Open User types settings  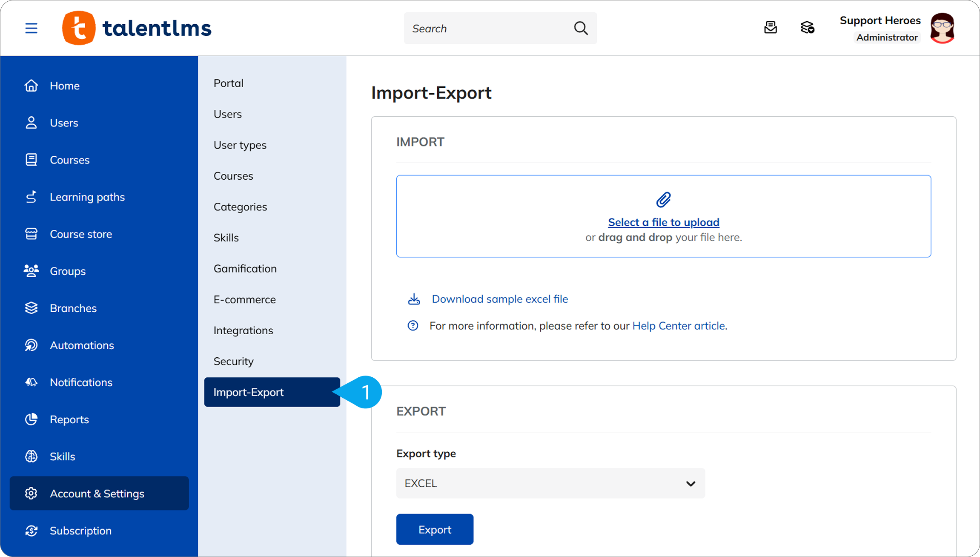click(x=240, y=145)
